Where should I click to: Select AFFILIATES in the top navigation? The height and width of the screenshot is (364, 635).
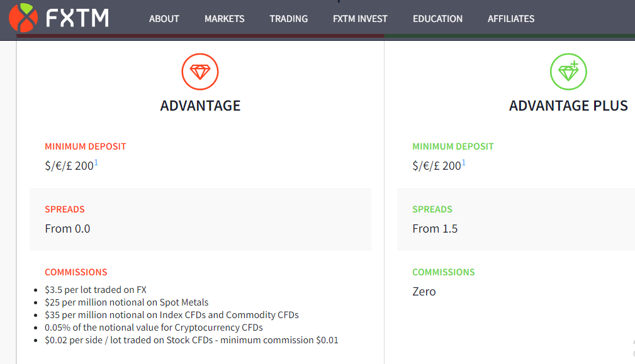(511, 19)
